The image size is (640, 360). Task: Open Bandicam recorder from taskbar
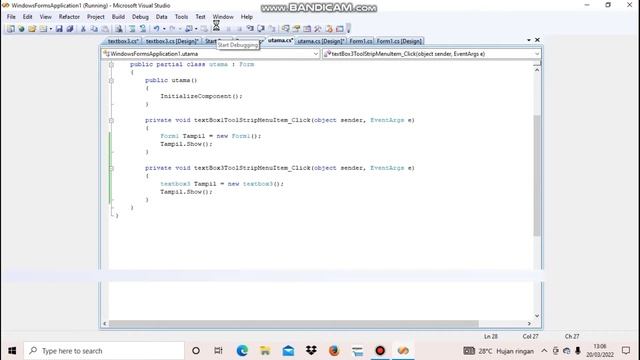click(x=380, y=351)
